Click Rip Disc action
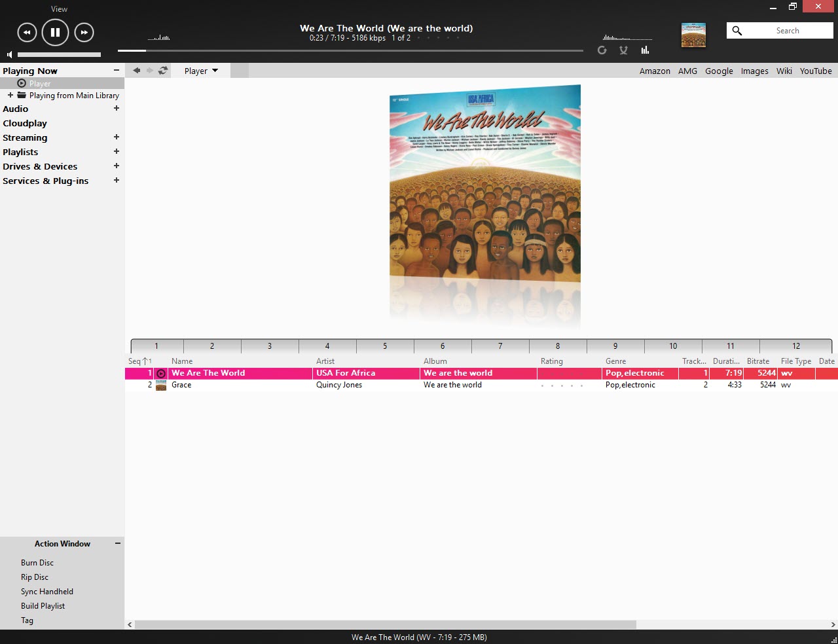The width and height of the screenshot is (838, 644). (35, 577)
